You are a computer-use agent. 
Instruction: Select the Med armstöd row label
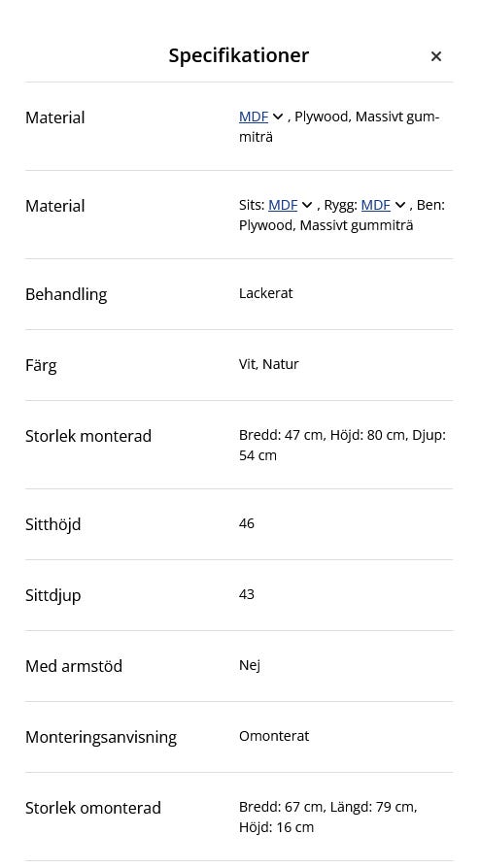click(x=74, y=665)
